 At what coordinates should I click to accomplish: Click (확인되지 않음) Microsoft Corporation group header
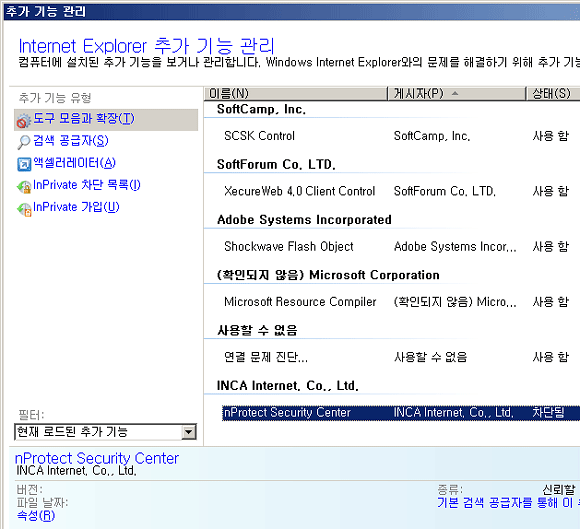[328, 275]
